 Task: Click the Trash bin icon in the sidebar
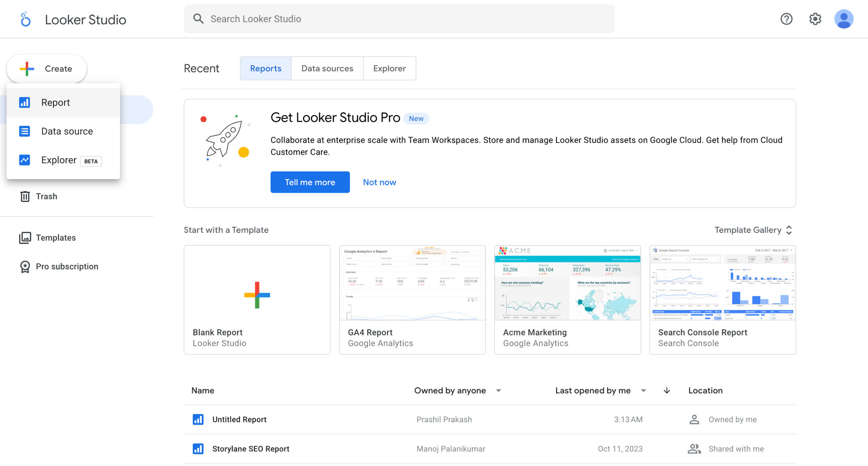pos(25,196)
